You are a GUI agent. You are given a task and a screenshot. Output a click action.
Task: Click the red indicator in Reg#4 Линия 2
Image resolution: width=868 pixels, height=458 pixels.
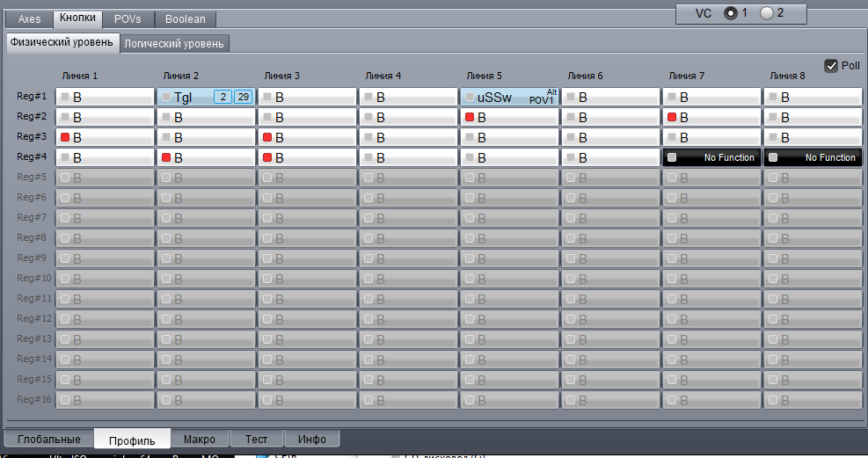coord(166,157)
